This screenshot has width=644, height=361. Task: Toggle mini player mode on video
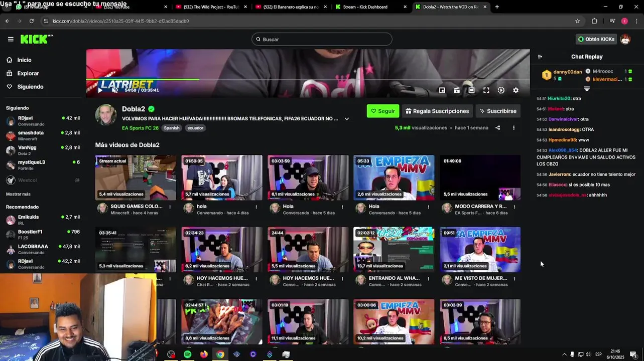coord(442,90)
